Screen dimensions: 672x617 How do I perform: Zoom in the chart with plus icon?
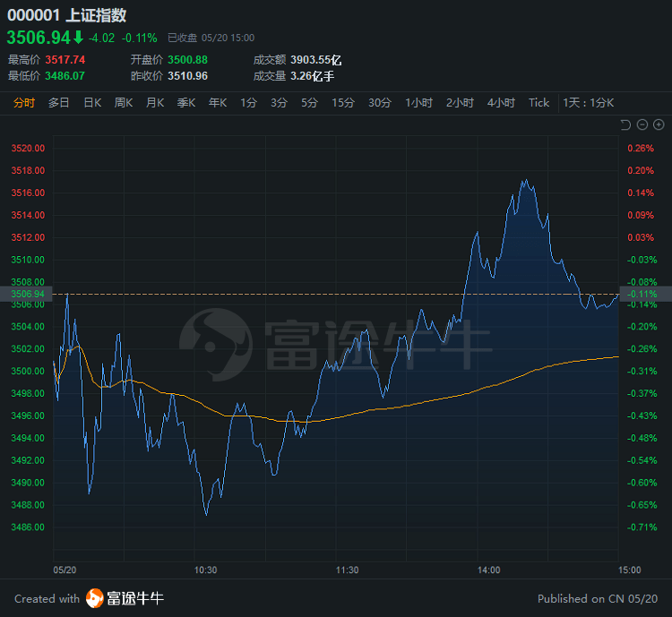(x=659, y=124)
